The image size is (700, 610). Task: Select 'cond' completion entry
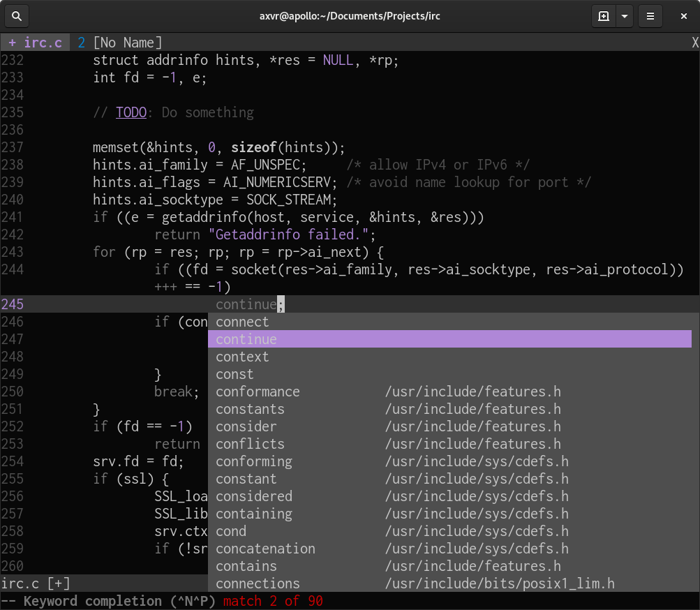point(449,530)
